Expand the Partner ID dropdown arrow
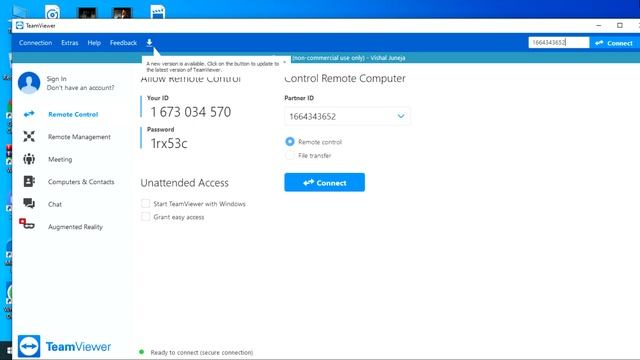 click(401, 116)
